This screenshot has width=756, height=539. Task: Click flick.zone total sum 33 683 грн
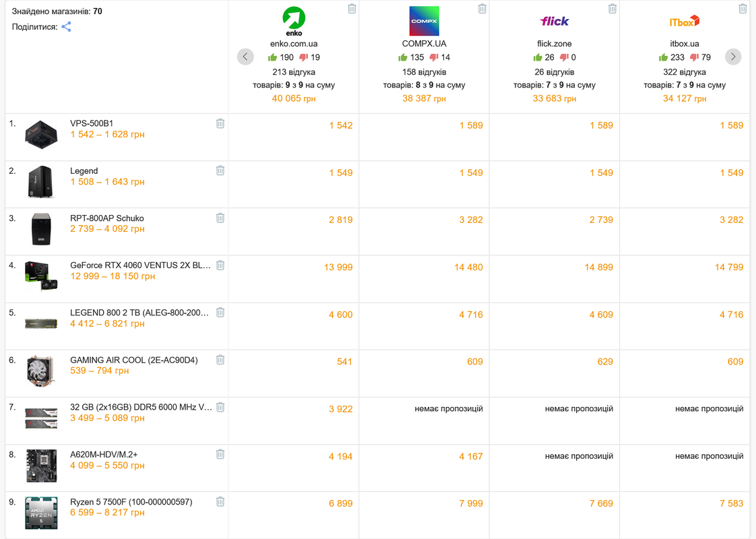pos(555,98)
